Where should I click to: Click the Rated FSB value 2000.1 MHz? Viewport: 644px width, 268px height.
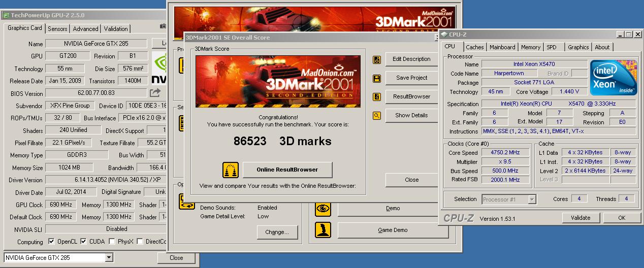pos(505,180)
